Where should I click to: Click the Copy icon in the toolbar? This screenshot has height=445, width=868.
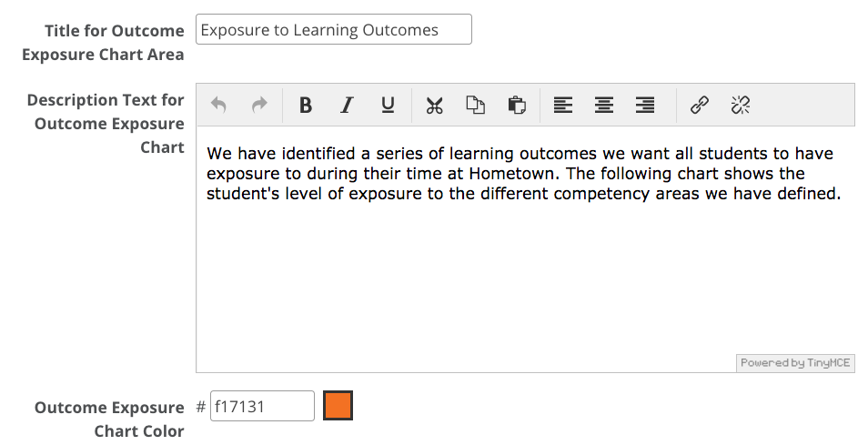pos(476,105)
